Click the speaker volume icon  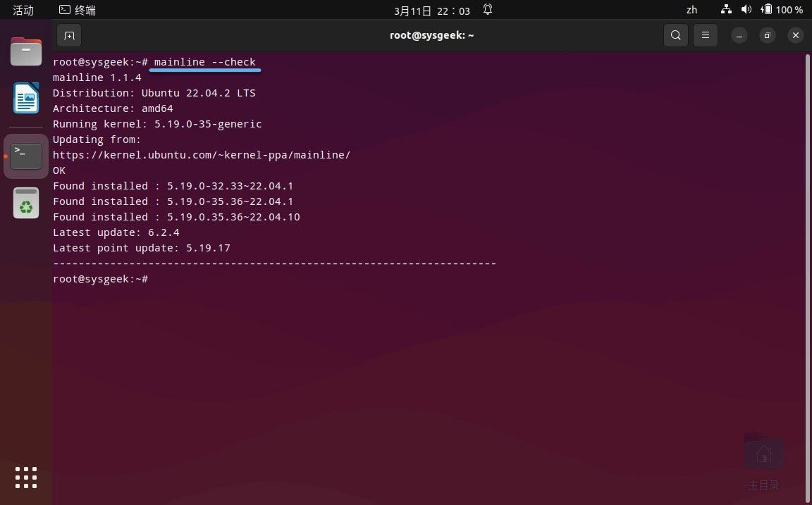pyautogui.click(x=746, y=10)
